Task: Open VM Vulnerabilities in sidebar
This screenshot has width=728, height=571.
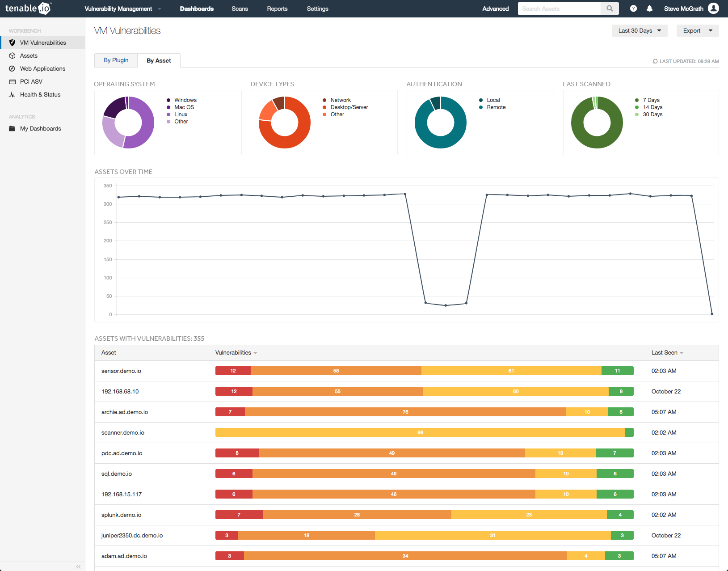Action: coord(42,43)
